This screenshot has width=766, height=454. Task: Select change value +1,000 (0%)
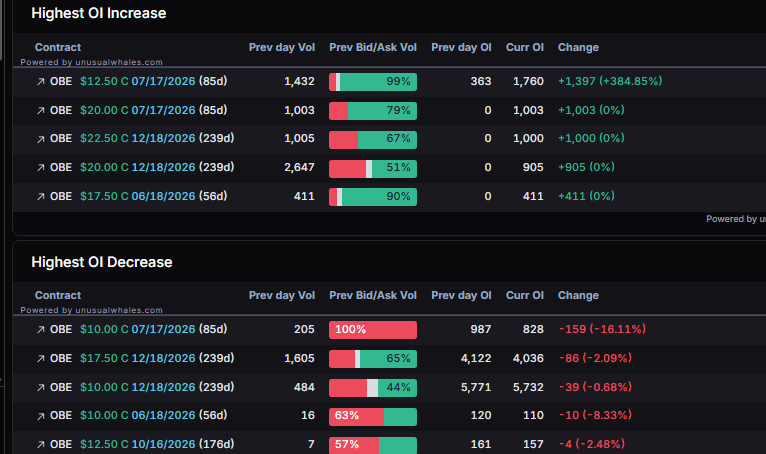[x=591, y=138]
